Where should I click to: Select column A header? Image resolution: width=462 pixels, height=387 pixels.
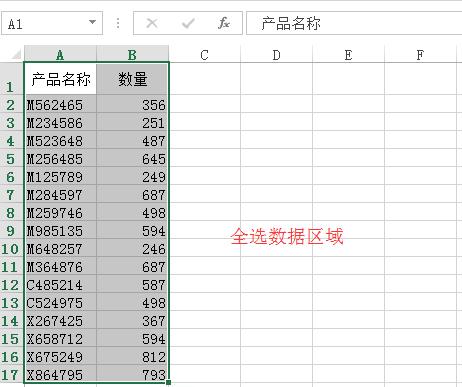point(60,54)
